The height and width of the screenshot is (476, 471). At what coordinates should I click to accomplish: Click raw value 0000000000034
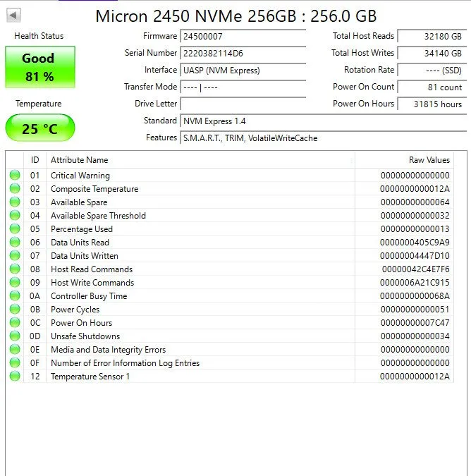coord(415,336)
